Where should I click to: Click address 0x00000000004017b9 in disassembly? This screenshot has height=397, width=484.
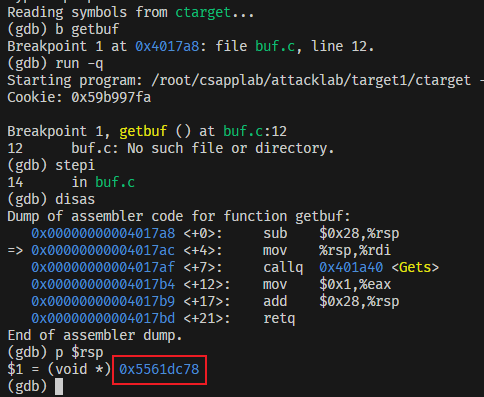point(103,301)
